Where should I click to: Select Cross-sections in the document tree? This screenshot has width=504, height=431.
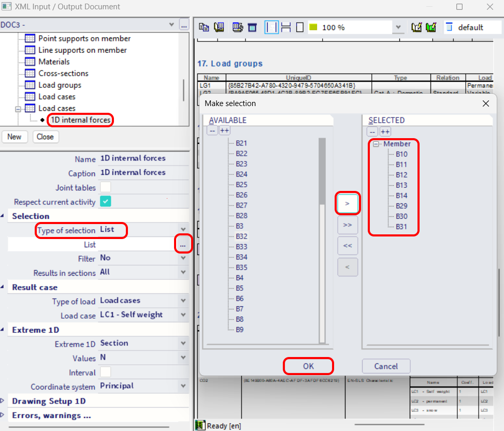(x=63, y=73)
